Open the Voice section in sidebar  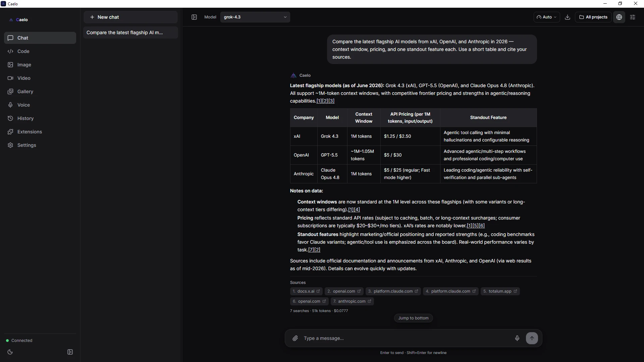click(40, 105)
